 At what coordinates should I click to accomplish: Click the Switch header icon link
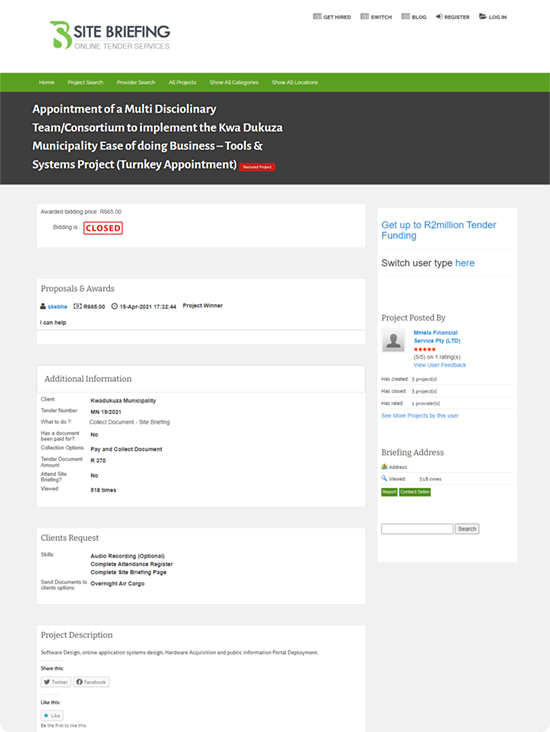(x=376, y=17)
